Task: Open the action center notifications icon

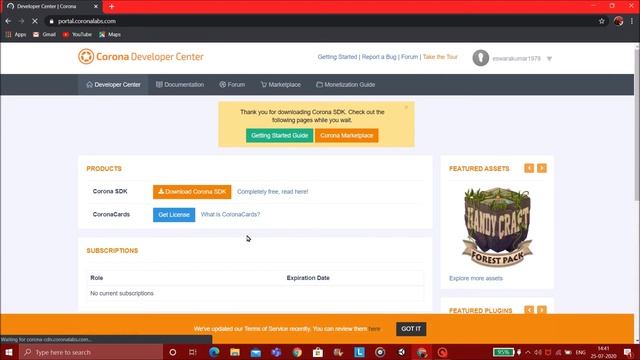Action: [628, 352]
